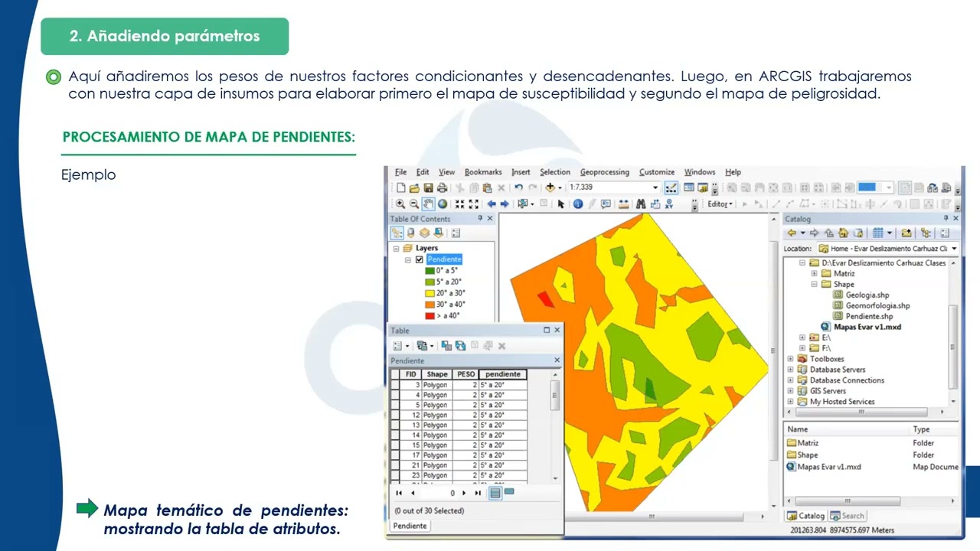Jump to last record in table
The width and height of the screenshot is (980, 551).
click(478, 494)
